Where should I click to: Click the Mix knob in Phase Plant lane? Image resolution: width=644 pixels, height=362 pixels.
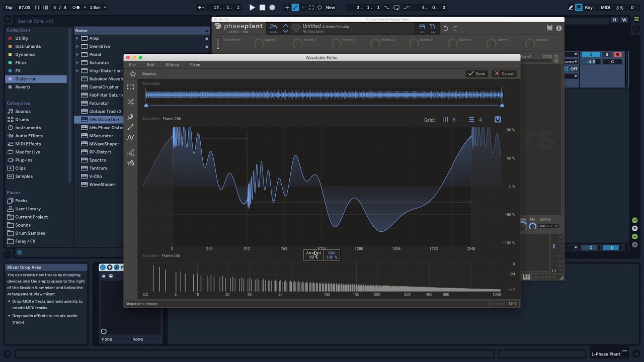tap(533, 226)
